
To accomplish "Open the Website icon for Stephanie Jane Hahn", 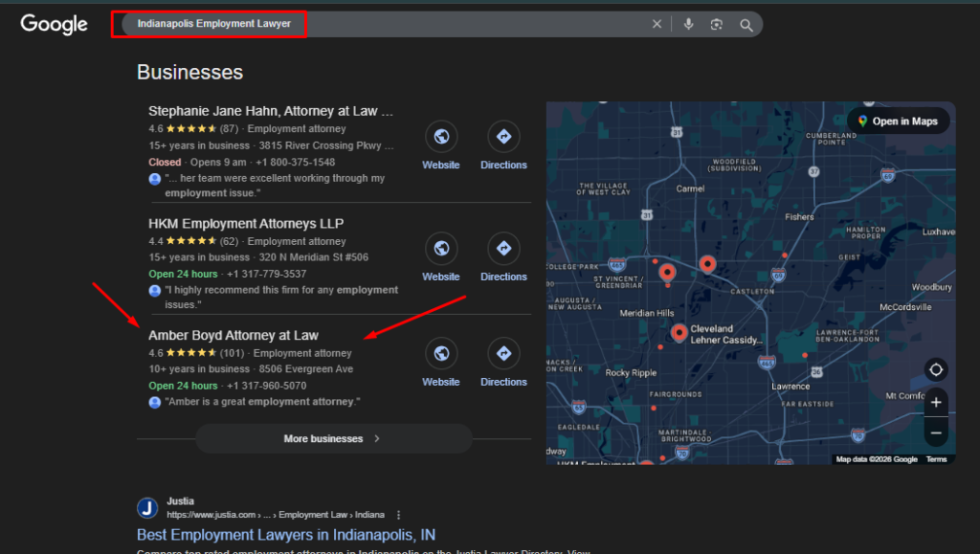I will click(440, 137).
